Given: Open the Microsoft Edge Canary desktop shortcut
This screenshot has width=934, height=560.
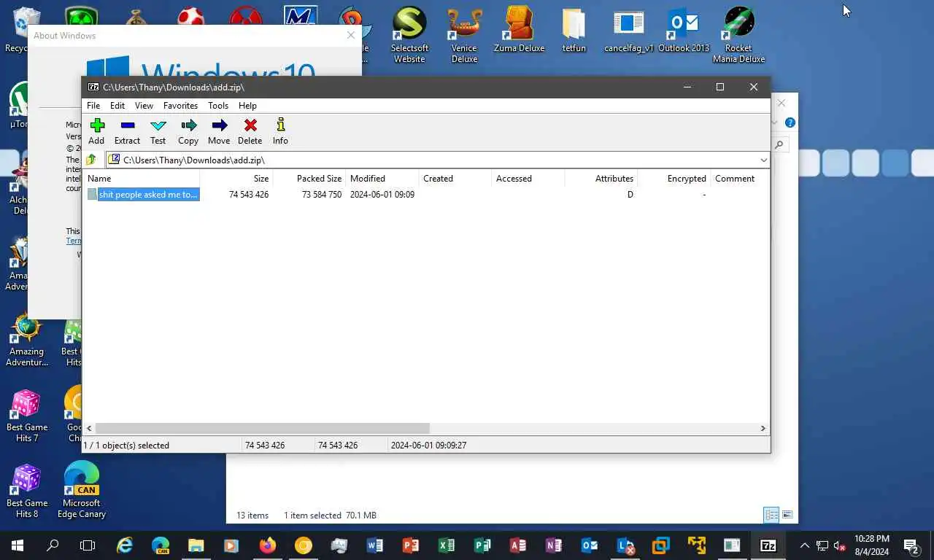Looking at the screenshot, I should click(82, 490).
